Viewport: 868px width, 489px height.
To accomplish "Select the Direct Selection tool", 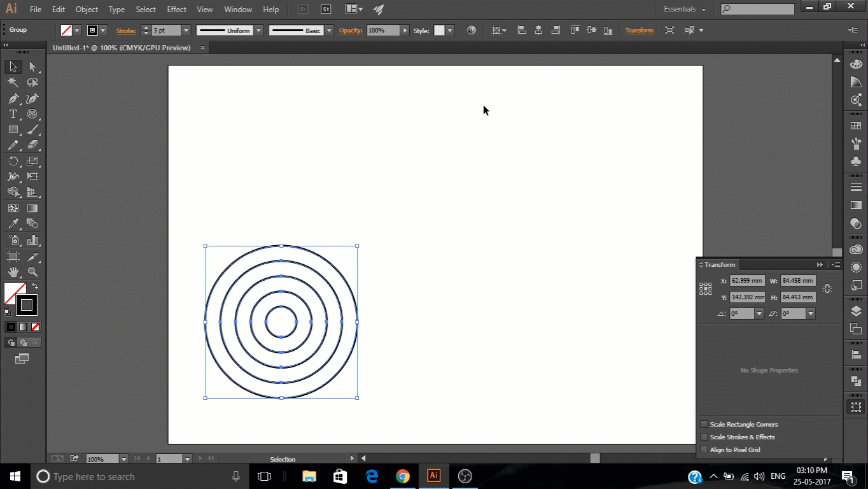I will 32,66.
